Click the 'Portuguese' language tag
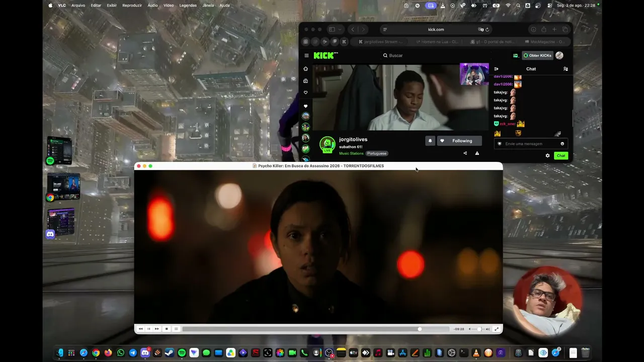Screen dimensions: 644x362 click(377, 153)
